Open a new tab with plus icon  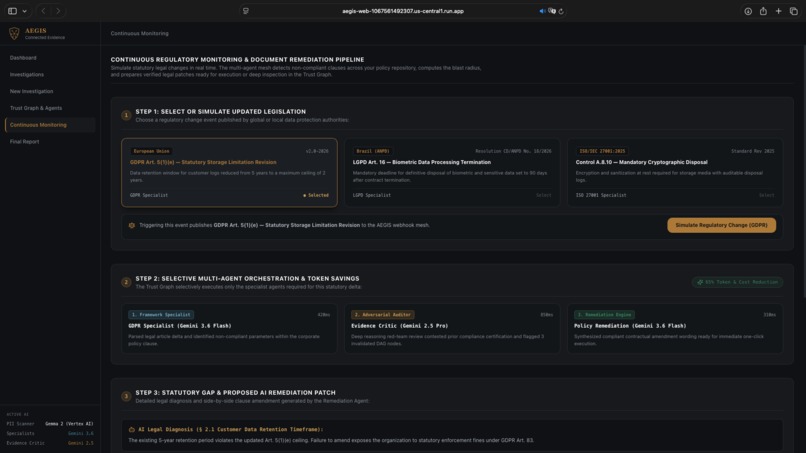(778, 11)
